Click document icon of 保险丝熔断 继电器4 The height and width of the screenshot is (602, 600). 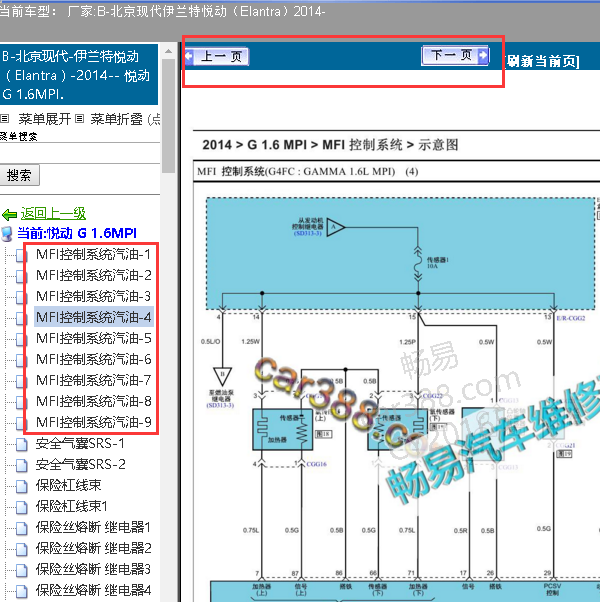click(21, 591)
